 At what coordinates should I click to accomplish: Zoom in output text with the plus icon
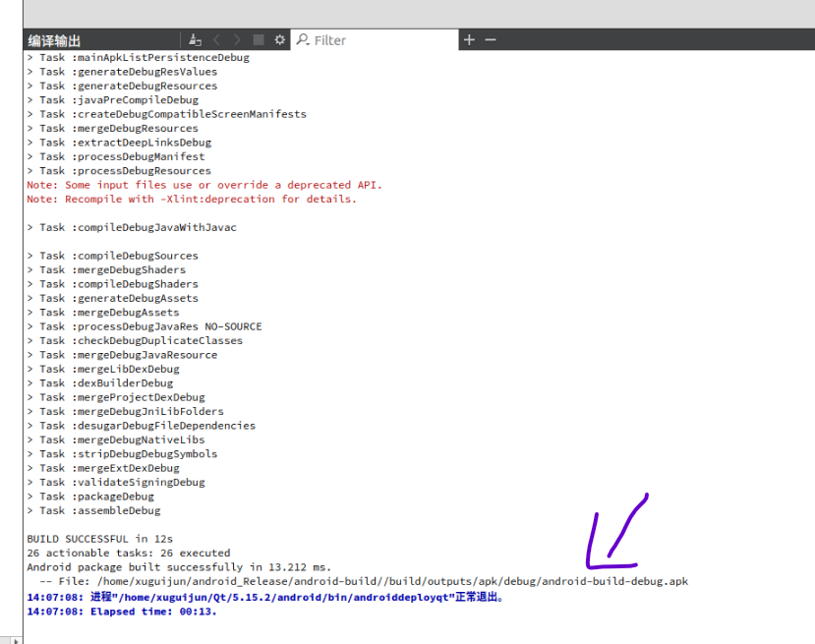pyautogui.click(x=470, y=39)
